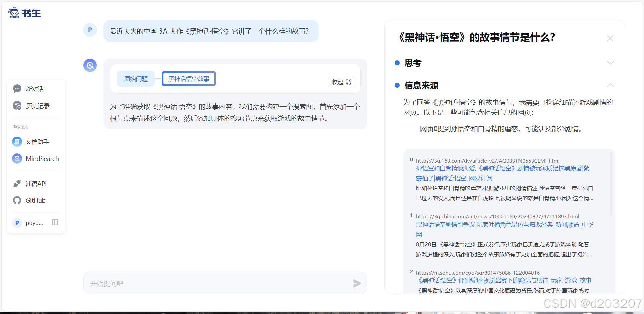The image size is (644, 314).
Task: Open 历史记录 using the clock icon
Action: (x=17, y=105)
